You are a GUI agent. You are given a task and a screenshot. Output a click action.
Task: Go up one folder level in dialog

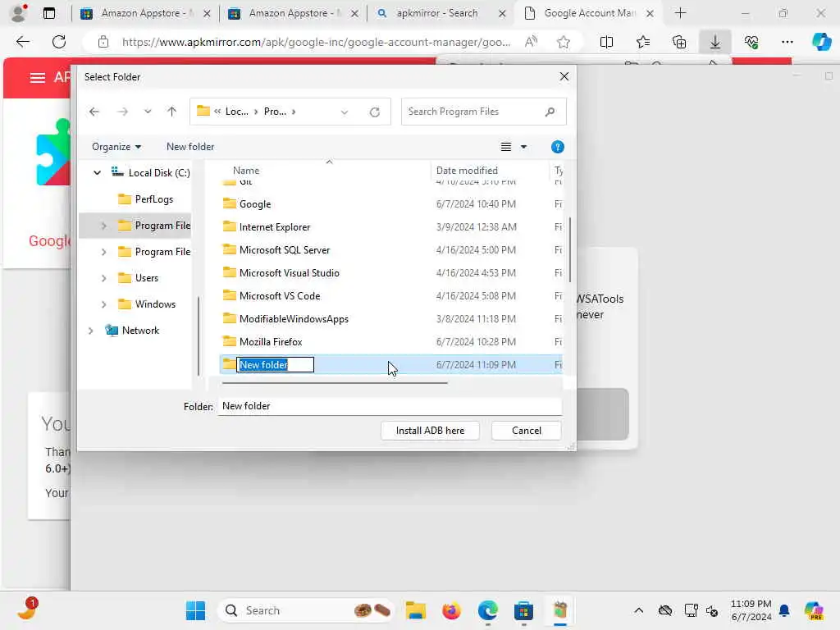[171, 112]
